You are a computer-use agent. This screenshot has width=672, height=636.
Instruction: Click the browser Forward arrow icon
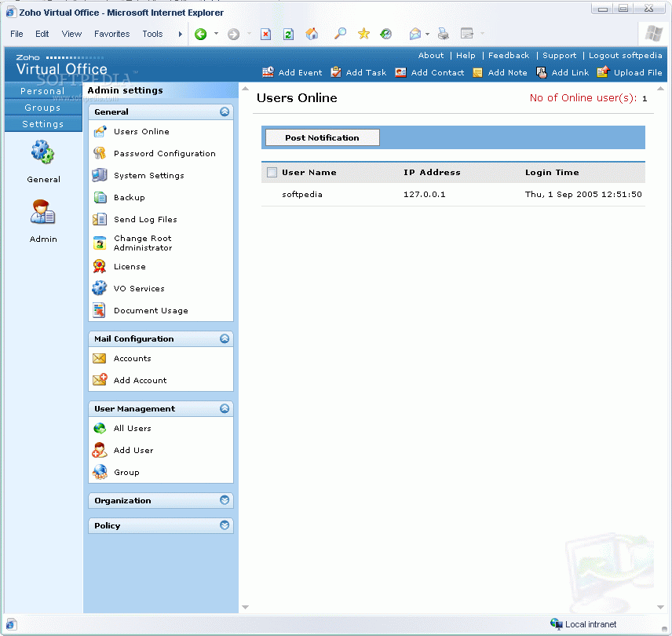pyautogui.click(x=233, y=34)
